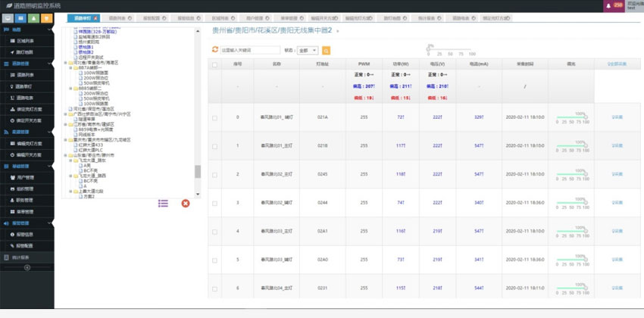This screenshot has width=644, height=318.
Task: Check the select-all checkbox in table header
Action: point(215,65)
